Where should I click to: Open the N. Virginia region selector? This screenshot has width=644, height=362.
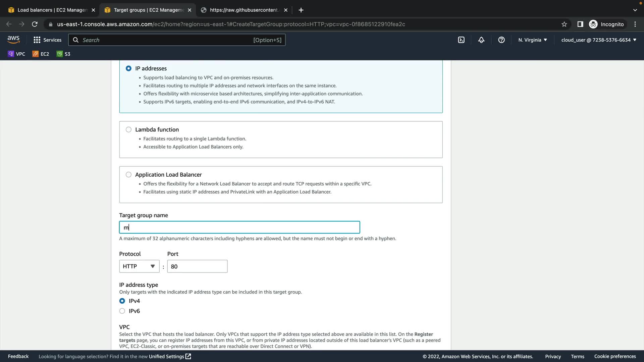(x=532, y=40)
